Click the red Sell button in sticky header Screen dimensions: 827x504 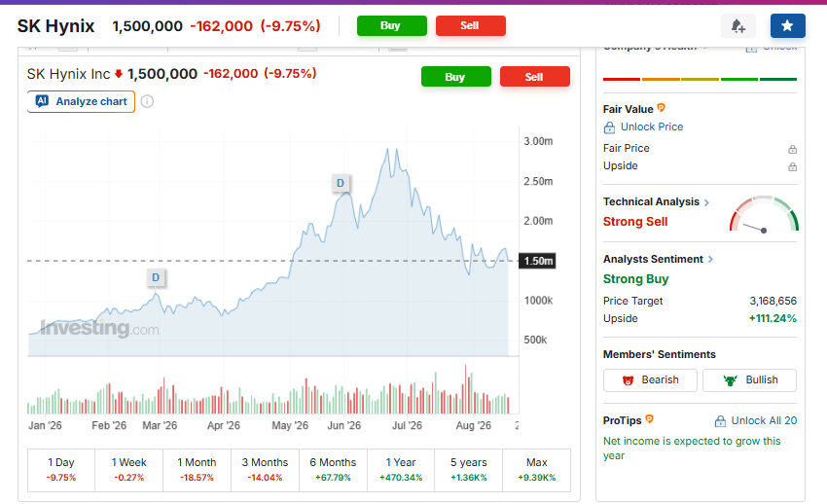point(471,25)
